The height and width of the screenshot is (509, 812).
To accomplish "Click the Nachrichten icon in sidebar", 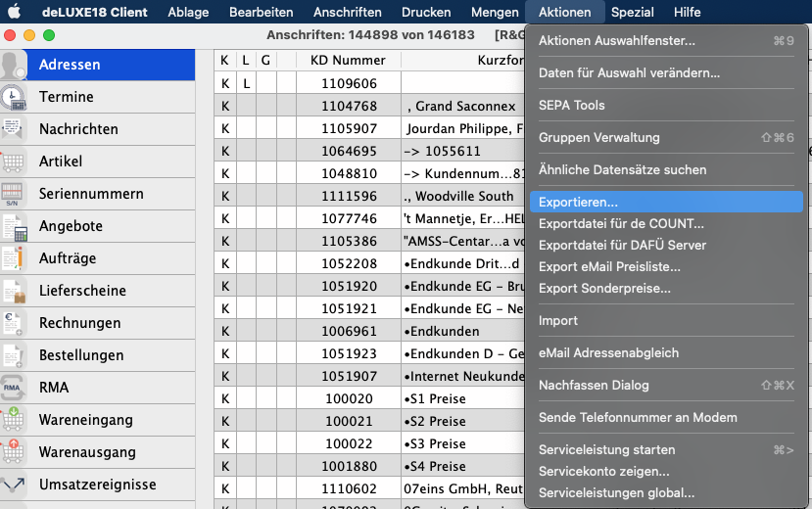I will pyautogui.click(x=14, y=129).
